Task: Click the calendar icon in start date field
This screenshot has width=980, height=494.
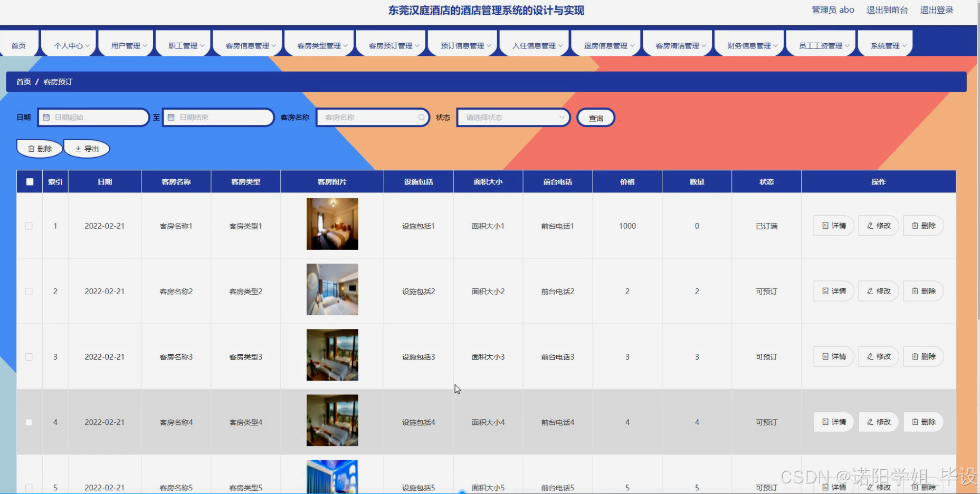Action: (46, 118)
